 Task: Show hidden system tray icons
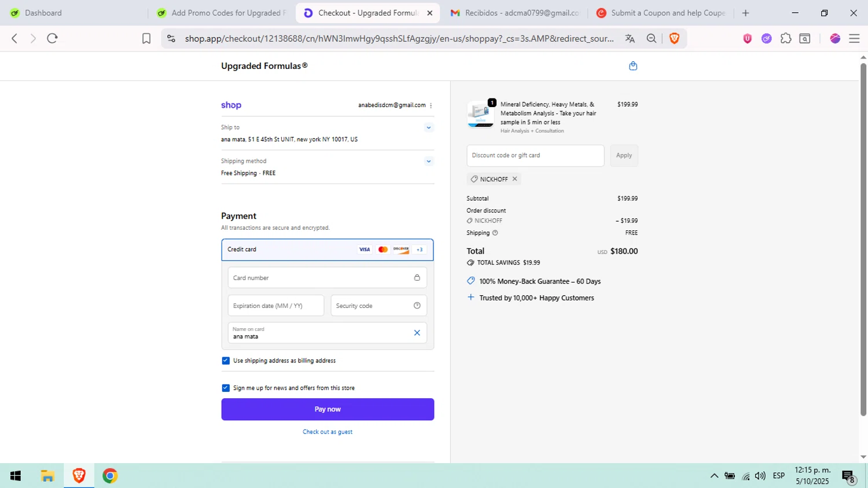click(714, 476)
